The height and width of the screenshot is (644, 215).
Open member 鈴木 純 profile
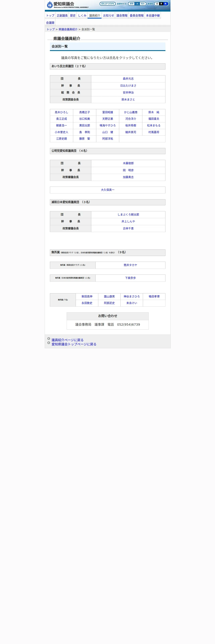[x=154, y=113]
